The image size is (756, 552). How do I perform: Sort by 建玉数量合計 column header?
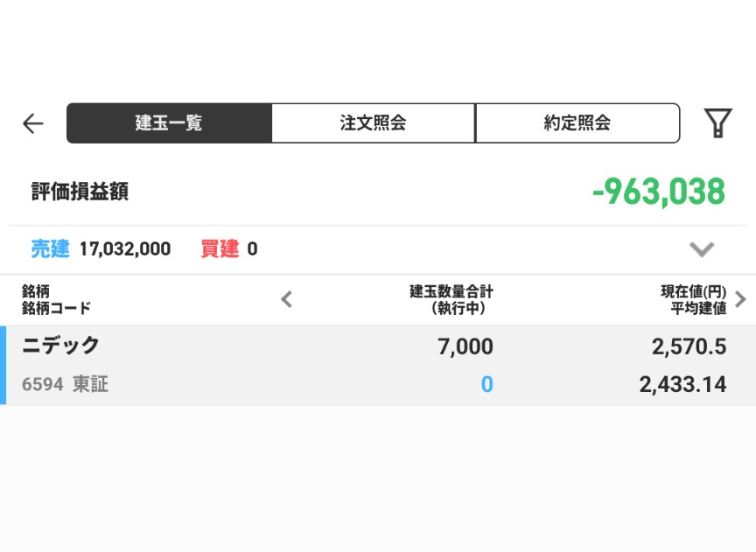pyautogui.click(x=451, y=299)
